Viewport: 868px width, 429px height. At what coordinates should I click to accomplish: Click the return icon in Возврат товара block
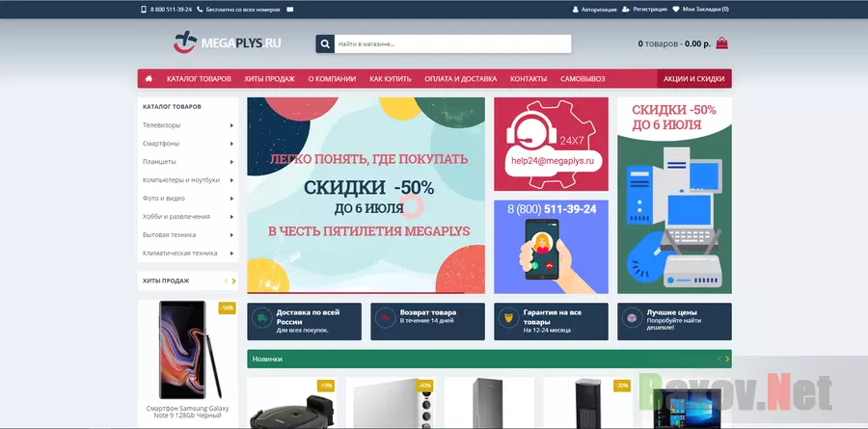pos(385,318)
